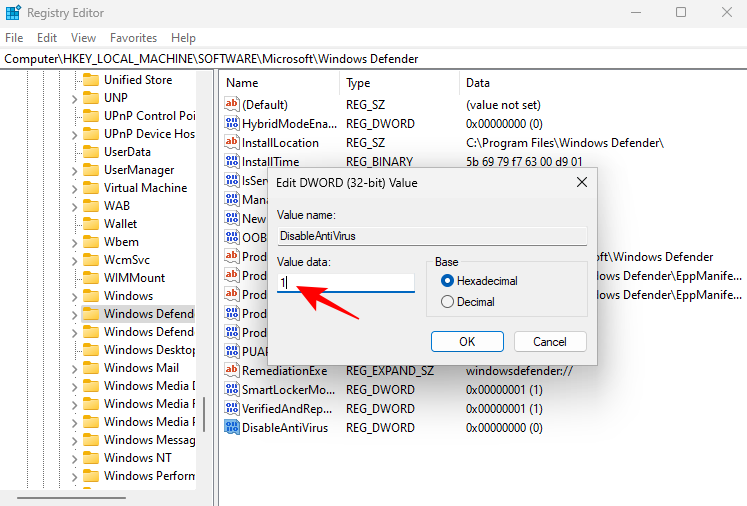Click the InstallLocation string value icon

(232, 143)
